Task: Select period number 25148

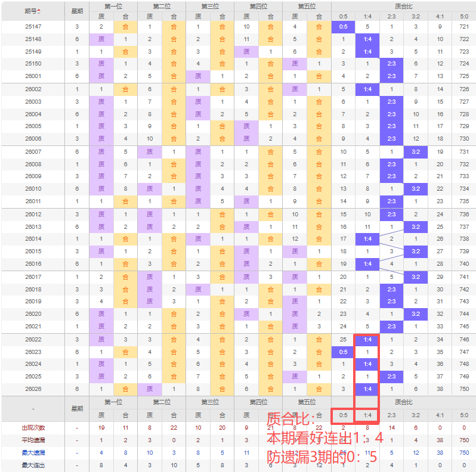Action: (x=33, y=39)
